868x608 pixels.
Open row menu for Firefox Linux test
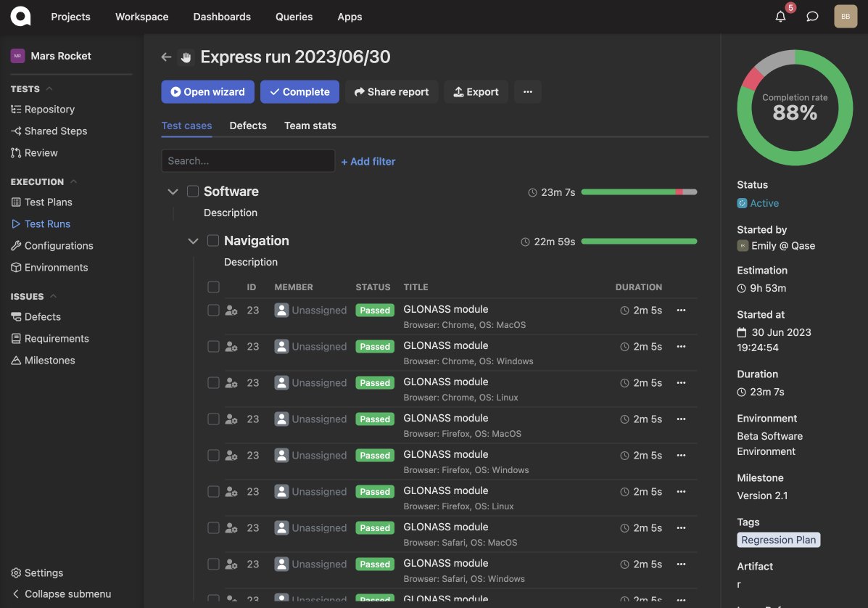680,492
